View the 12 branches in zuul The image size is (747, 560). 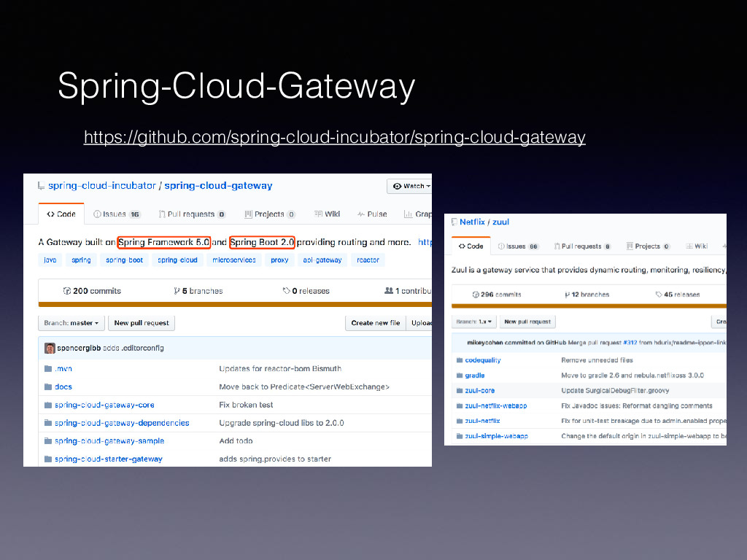point(587,295)
